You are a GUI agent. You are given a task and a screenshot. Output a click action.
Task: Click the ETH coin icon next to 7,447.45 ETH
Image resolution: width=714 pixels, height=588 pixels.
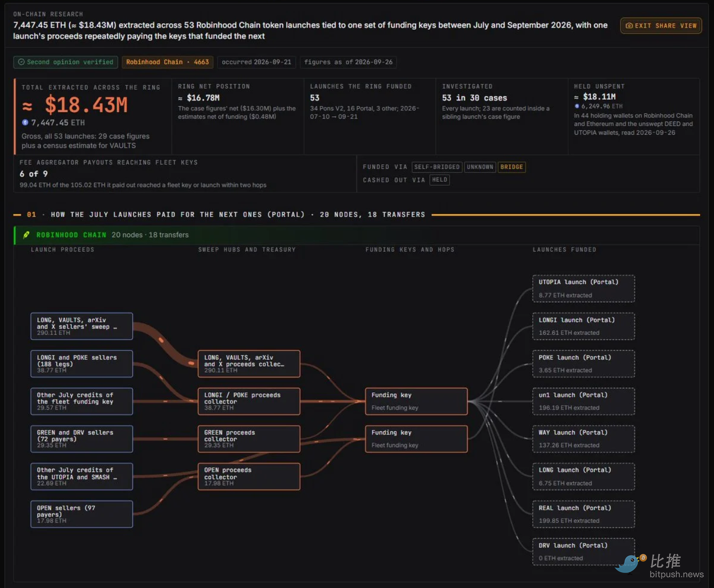25,122
